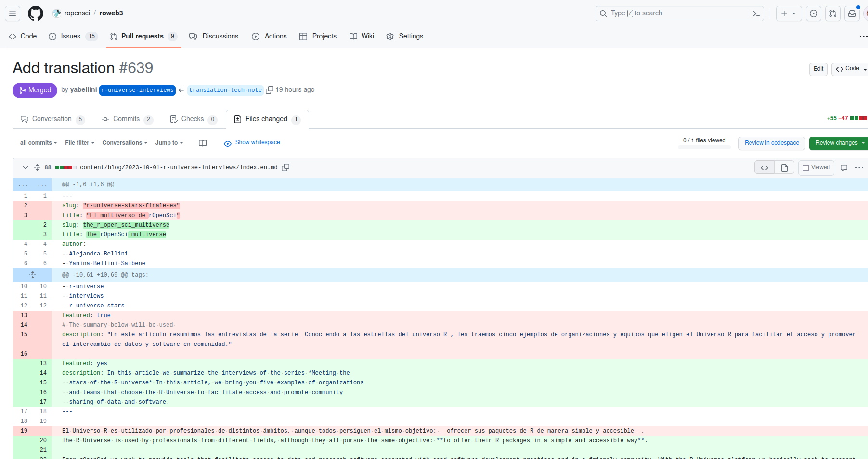Open Review in codespace

point(771,143)
